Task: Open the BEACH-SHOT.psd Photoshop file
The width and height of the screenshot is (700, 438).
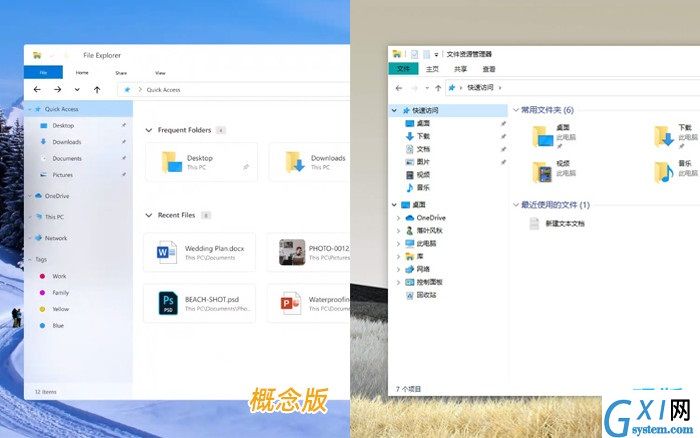Action: point(200,303)
